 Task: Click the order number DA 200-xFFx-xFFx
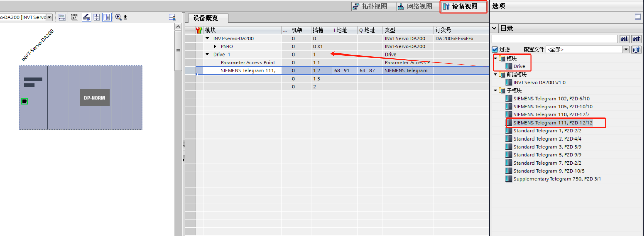coord(454,38)
